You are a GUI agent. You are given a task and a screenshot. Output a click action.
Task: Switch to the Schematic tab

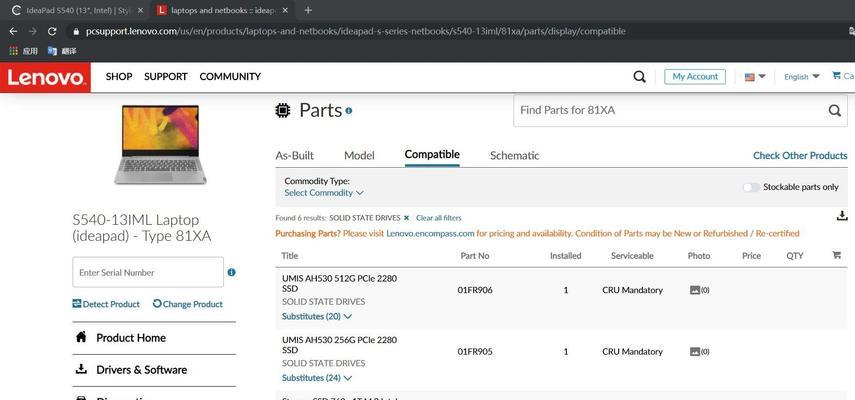coord(515,155)
